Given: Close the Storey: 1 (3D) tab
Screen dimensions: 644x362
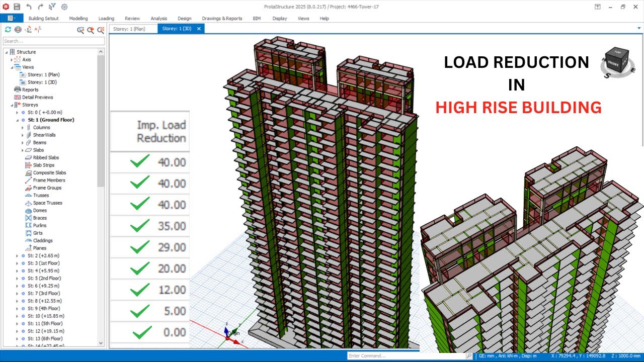Looking at the screenshot, I should 199,29.
